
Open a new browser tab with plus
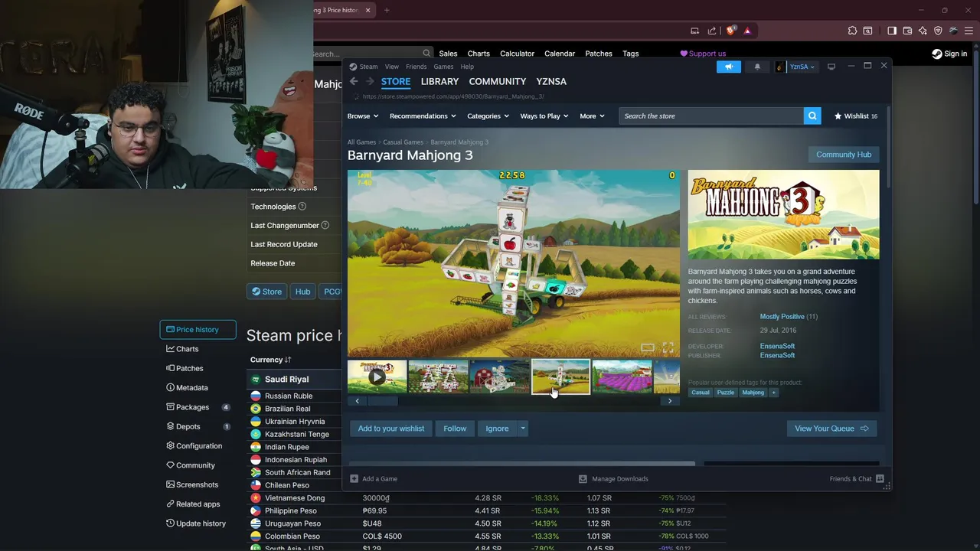pos(387,10)
